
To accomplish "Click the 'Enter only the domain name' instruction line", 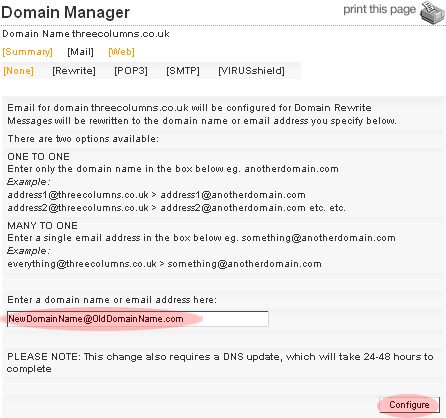I will [173, 169].
